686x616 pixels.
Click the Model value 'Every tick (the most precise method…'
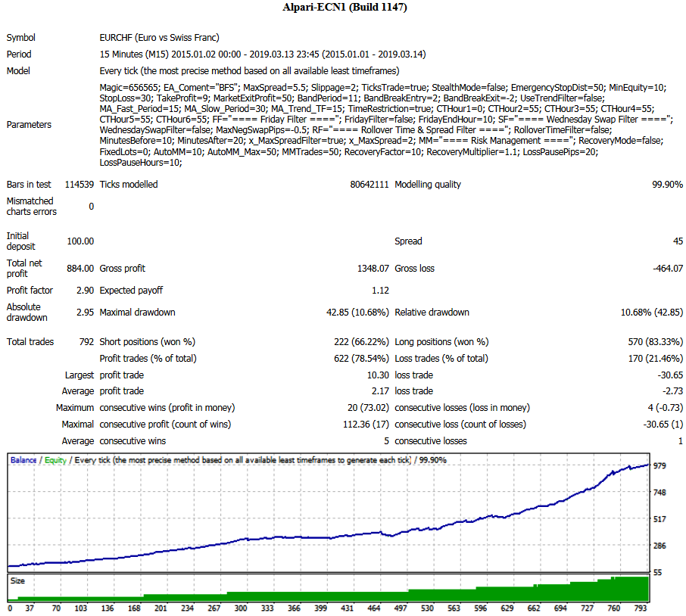tap(249, 71)
